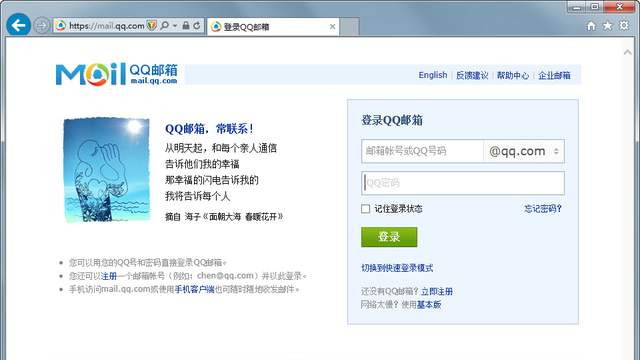
Task: Click the address bar URL text
Action: [x=107, y=26]
